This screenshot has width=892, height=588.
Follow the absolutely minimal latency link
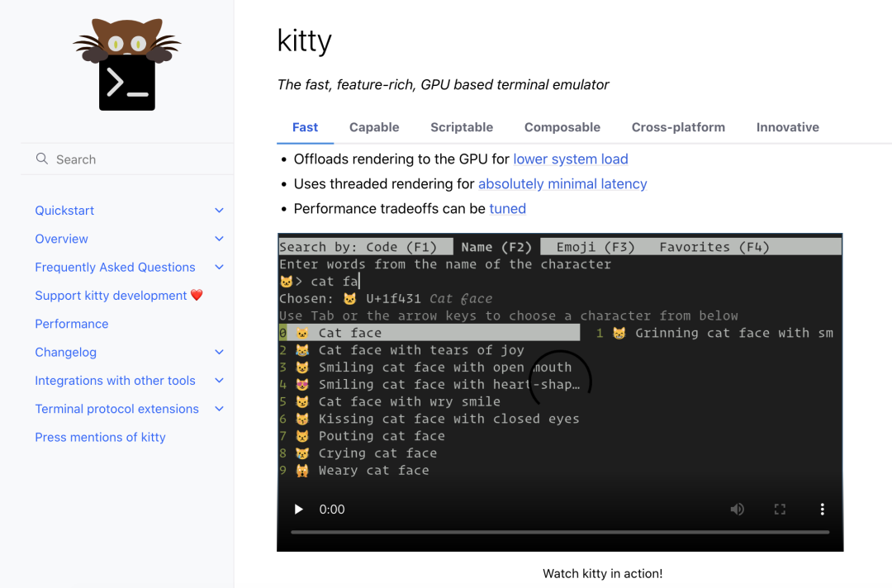tap(562, 184)
